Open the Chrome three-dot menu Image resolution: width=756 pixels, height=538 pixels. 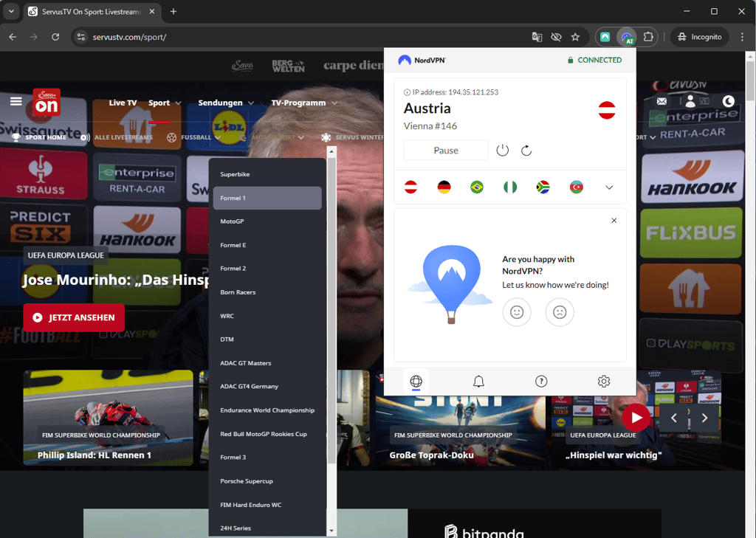coord(742,37)
